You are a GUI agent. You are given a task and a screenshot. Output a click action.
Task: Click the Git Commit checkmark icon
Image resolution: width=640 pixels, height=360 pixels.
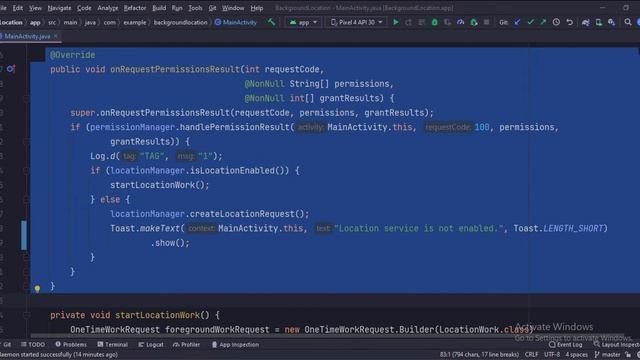(530, 22)
